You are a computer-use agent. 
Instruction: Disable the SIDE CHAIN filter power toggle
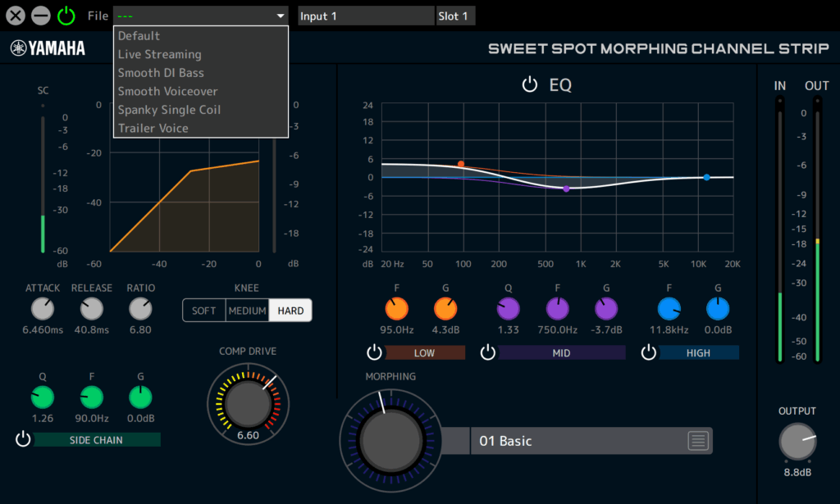click(x=23, y=439)
